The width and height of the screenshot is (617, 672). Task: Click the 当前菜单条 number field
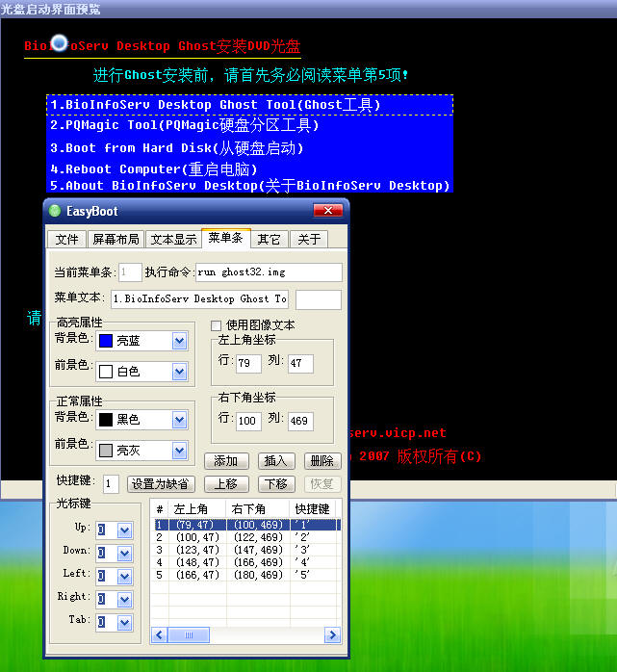[x=130, y=272]
